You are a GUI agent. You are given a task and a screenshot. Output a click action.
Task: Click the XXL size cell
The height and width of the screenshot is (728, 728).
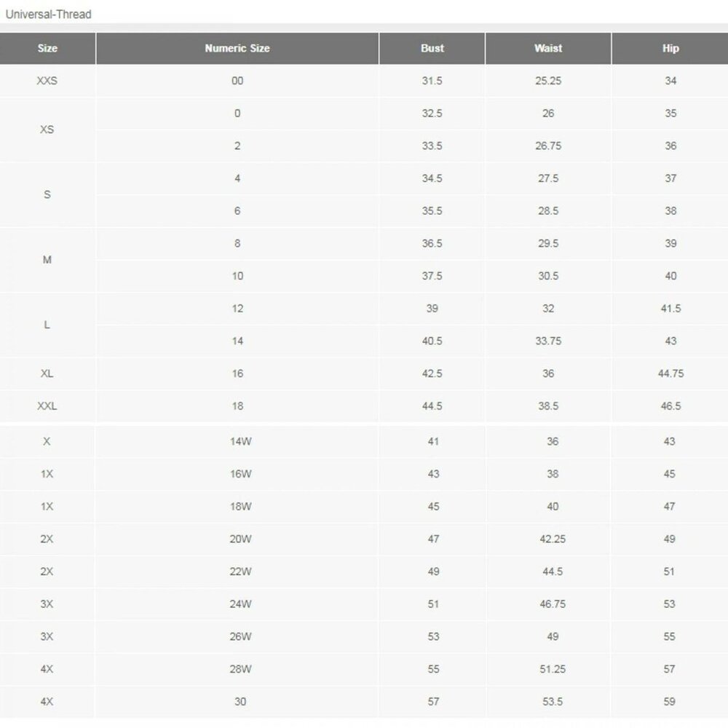pos(47,405)
